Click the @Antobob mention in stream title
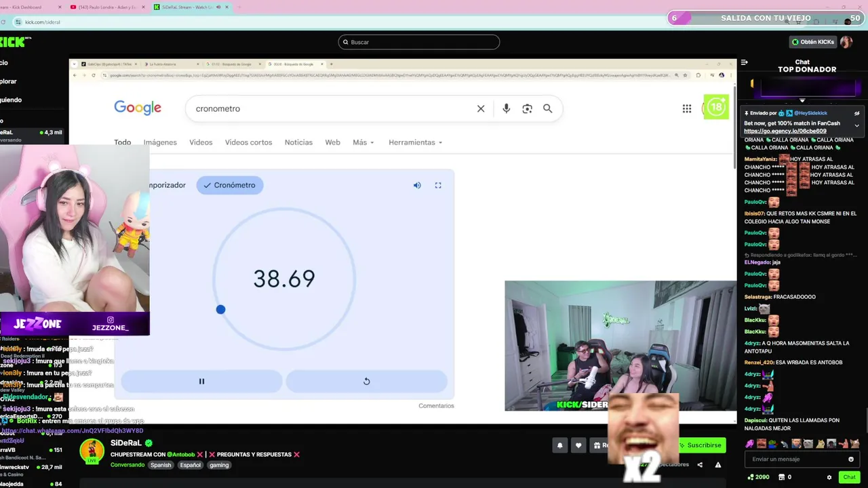The height and width of the screenshot is (488, 868). click(x=181, y=454)
